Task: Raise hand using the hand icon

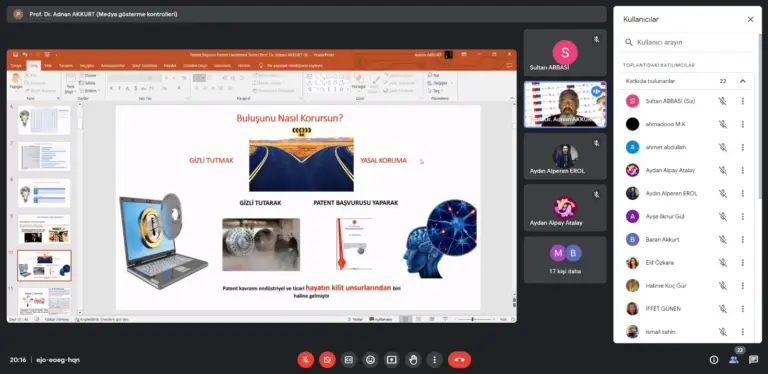Action: (x=413, y=360)
